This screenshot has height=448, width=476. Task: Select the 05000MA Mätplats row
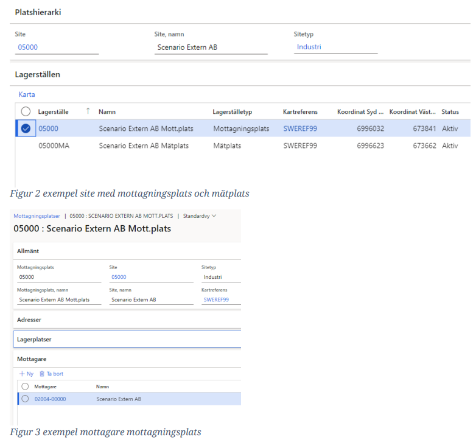[144, 145]
